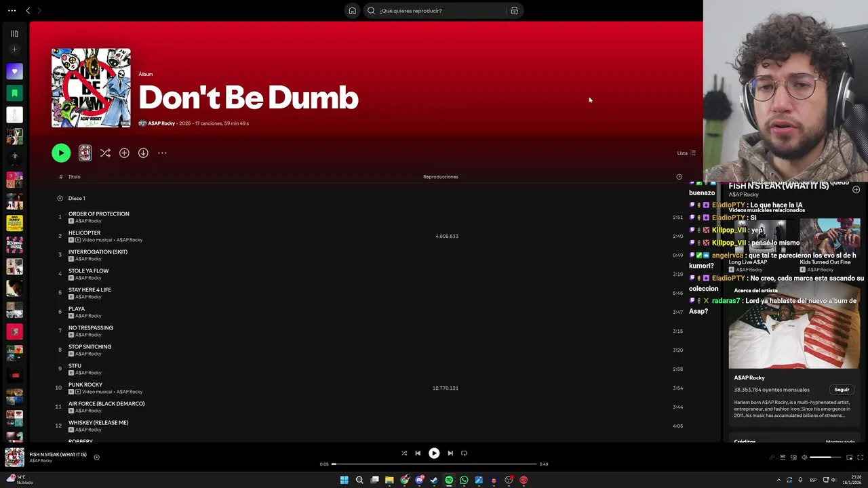
Task: Sort tracks by the Título column
Action: tap(74, 177)
